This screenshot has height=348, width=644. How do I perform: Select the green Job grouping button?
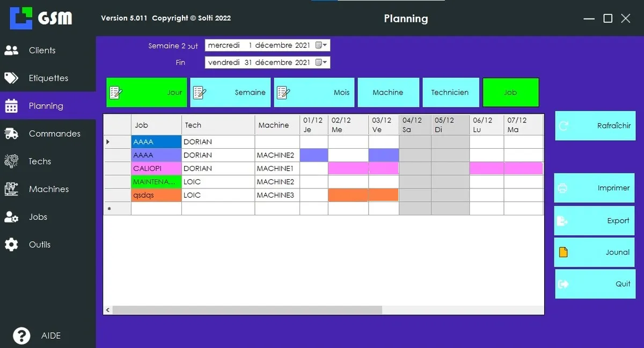510,92
